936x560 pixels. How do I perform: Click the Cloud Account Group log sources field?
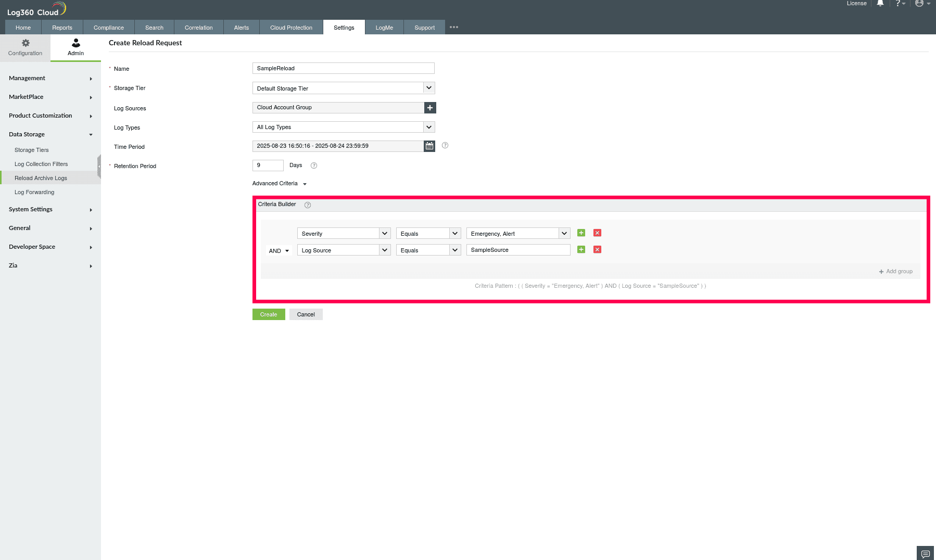click(x=338, y=108)
